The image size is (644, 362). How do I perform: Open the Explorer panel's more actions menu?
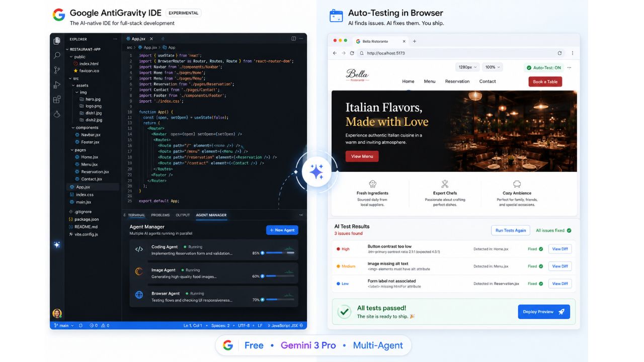pos(115,39)
